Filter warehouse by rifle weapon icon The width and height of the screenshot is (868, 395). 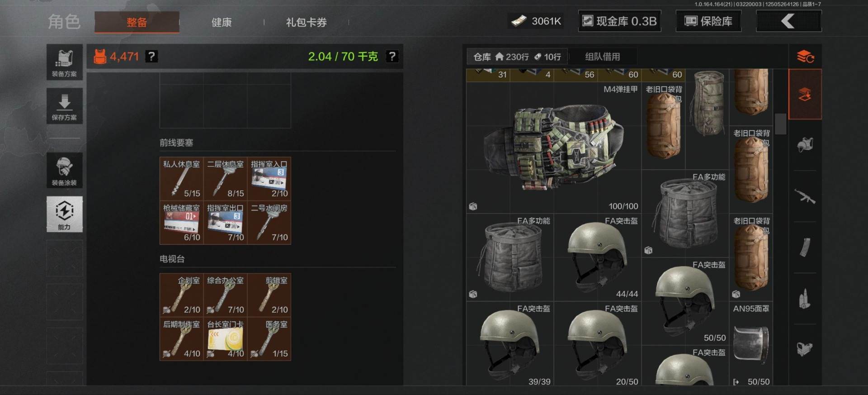tap(805, 196)
